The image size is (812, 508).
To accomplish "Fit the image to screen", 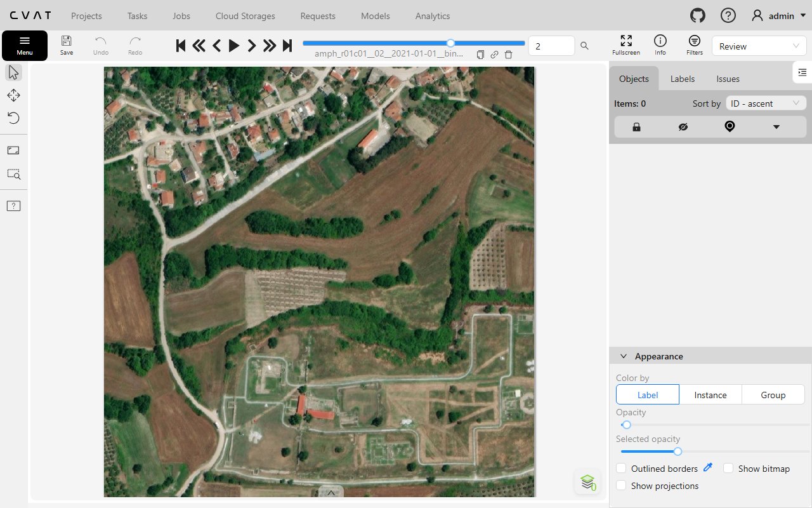I will pos(13,150).
